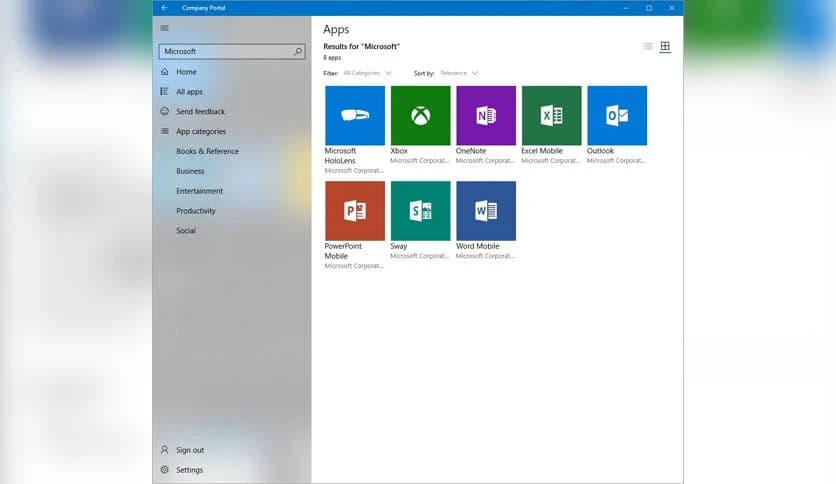Open the Sway app tile
836x484 pixels.
[x=420, y=211]
